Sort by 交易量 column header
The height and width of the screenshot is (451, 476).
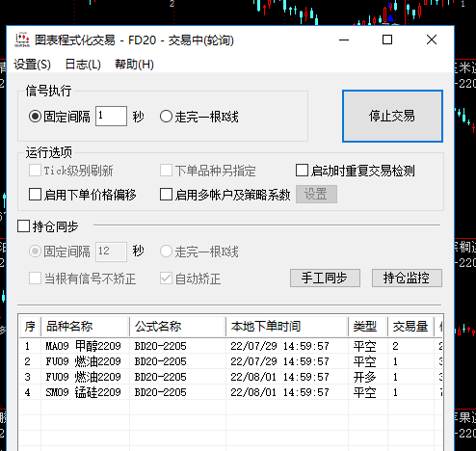coord(410,327)
